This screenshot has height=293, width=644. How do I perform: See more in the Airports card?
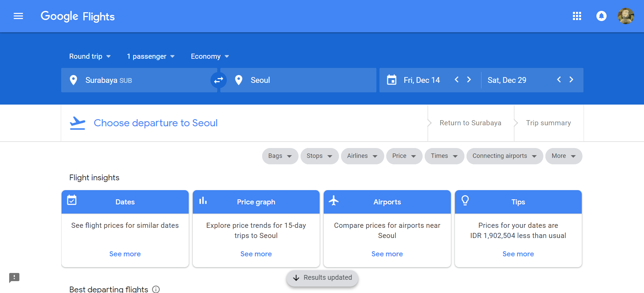click(387, 254)
